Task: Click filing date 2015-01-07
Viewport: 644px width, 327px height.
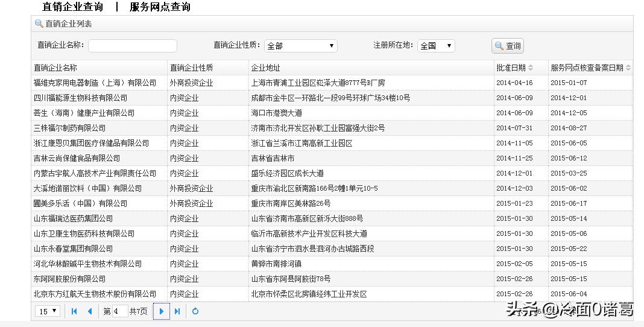Action: pyautogui.click(x=569, y=83)
